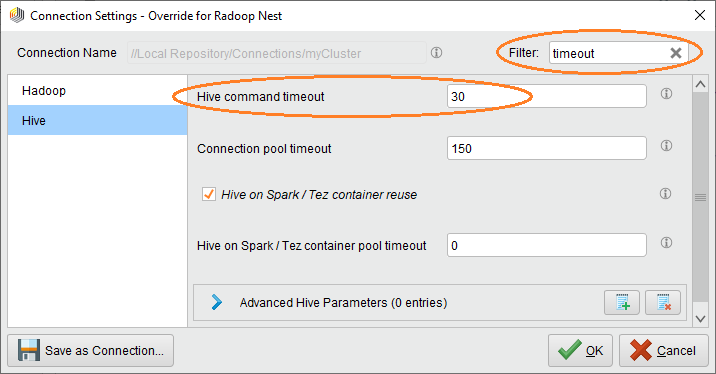Click info icon for container pool timeout

tap(666, 243)
